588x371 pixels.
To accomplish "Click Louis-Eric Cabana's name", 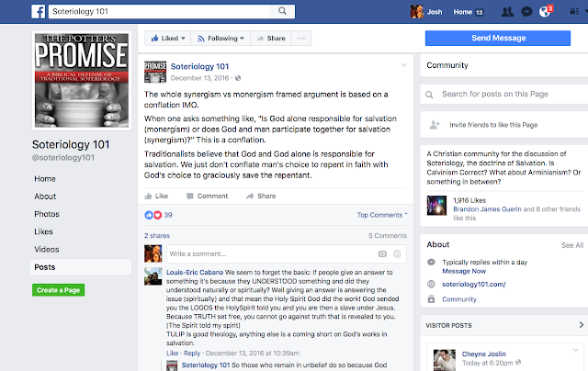I will (x=195, y=273).
